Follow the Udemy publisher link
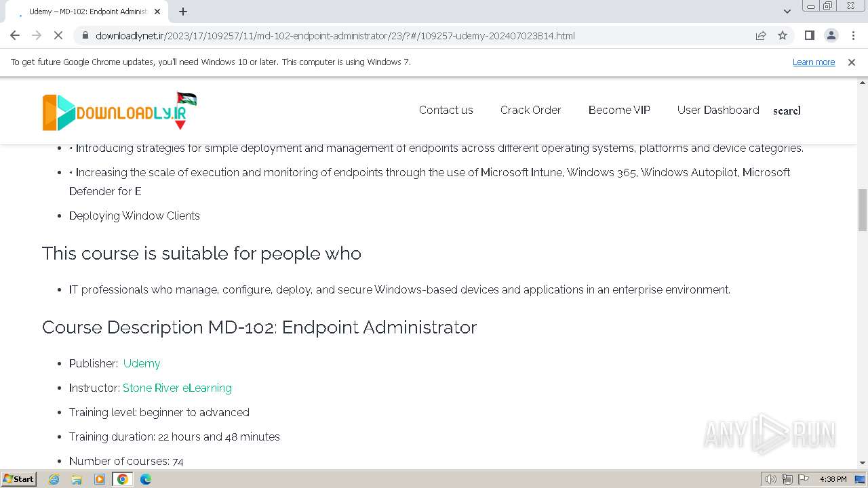The image size is (868, 488). pos(142,363)
